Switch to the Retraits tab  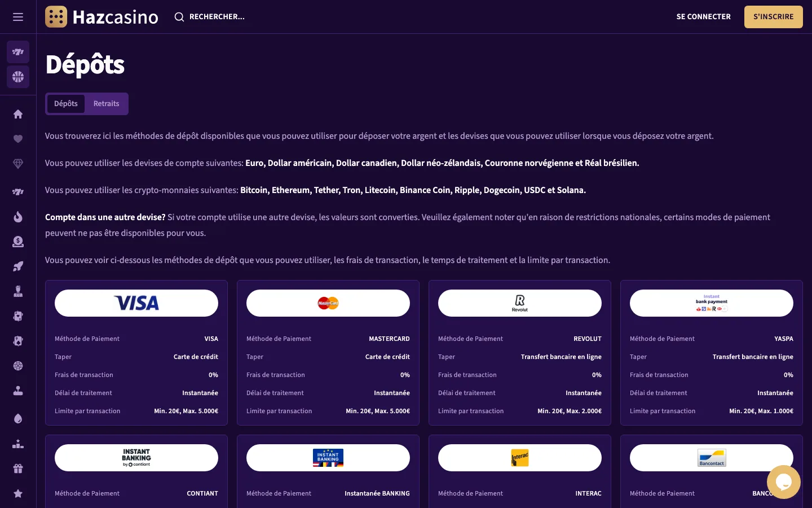[106, 104]
